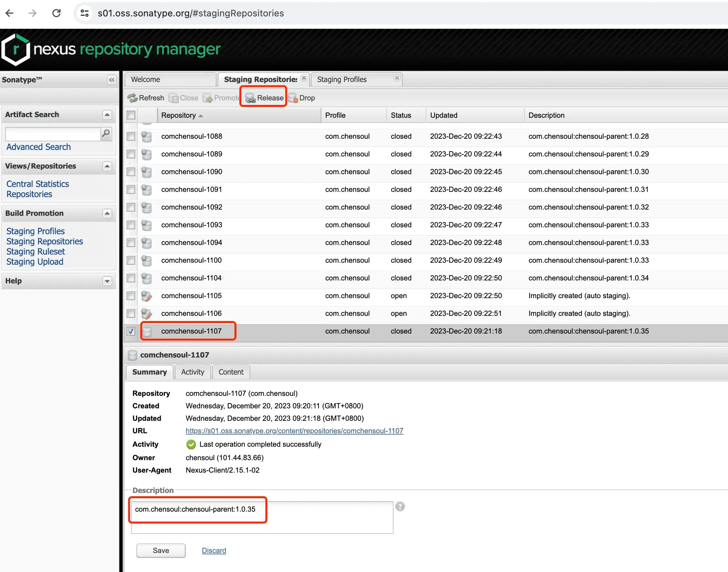Click into the artifact search input field

[x=53, y=134]
